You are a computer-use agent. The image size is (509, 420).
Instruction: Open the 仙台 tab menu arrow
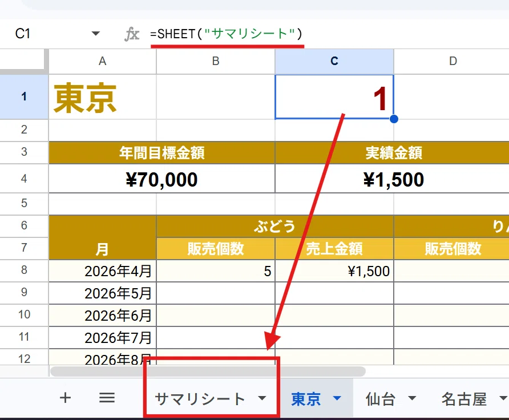412,398
